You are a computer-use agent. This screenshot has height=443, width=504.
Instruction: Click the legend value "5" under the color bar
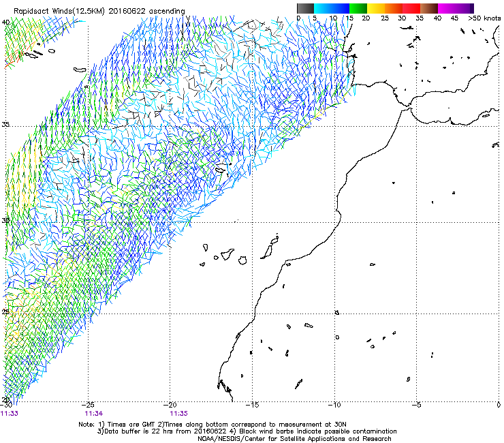click(x=315, y=18)
